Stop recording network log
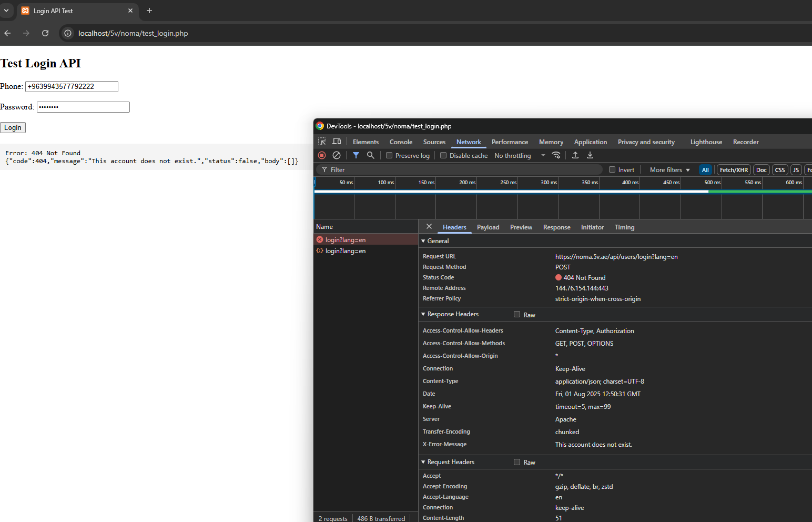Screen dimensions: 812x522 322,155
